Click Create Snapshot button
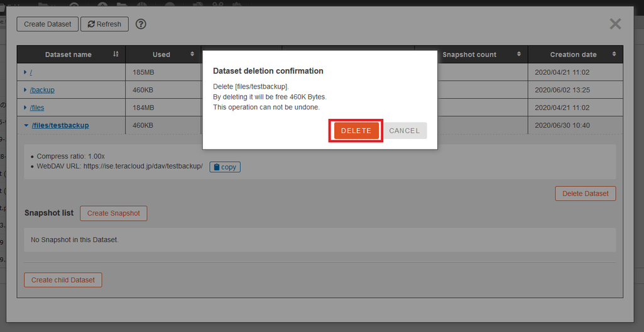Screen dimensions: 644x332 (114, 213)
